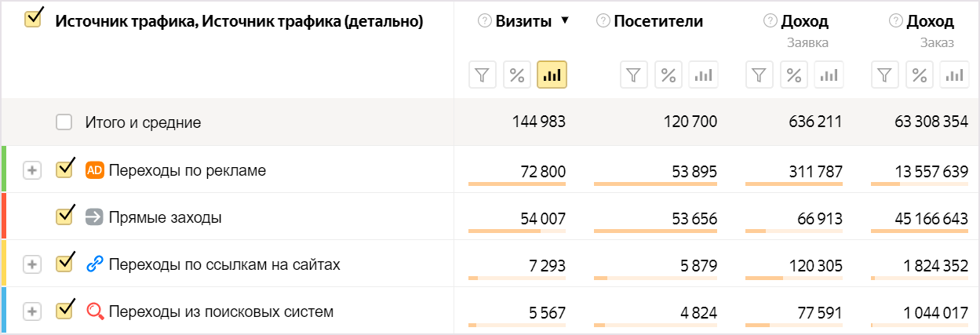Screen dimensions: 980x335
Task: Toggle percent view for Визиты column
Action: [517, 75]
